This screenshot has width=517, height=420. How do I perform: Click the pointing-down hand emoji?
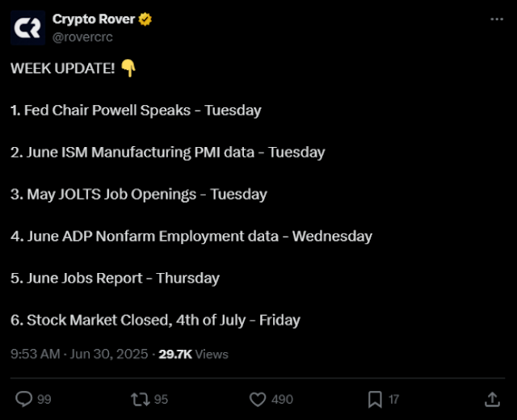128,69
